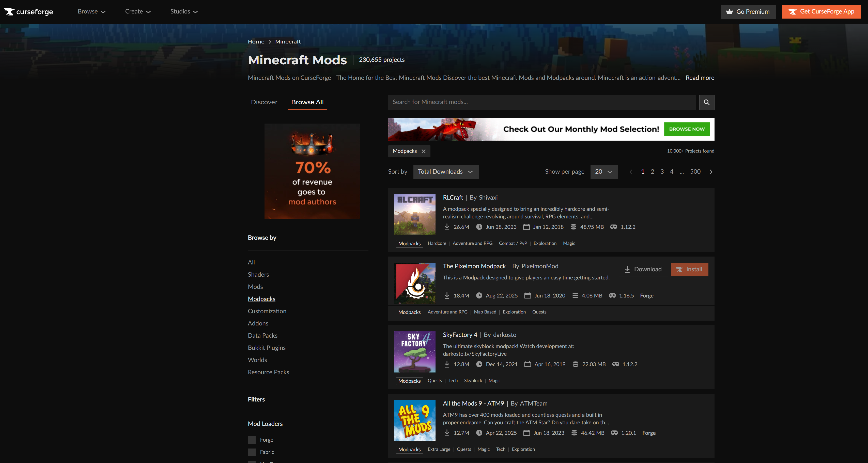Switch to the Discover tab
Viewport: 868px width, 463px height.
[x=264, y=102]
